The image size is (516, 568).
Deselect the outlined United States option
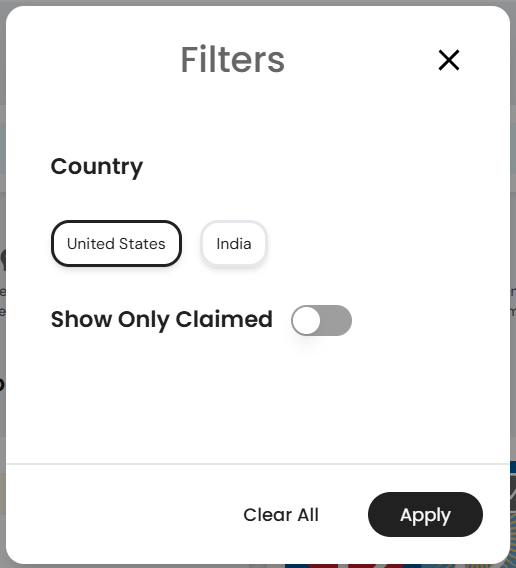(x=116, y=243)
